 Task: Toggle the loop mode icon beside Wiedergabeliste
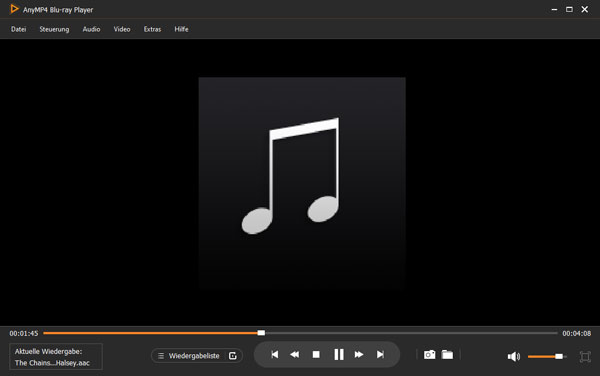233,356
